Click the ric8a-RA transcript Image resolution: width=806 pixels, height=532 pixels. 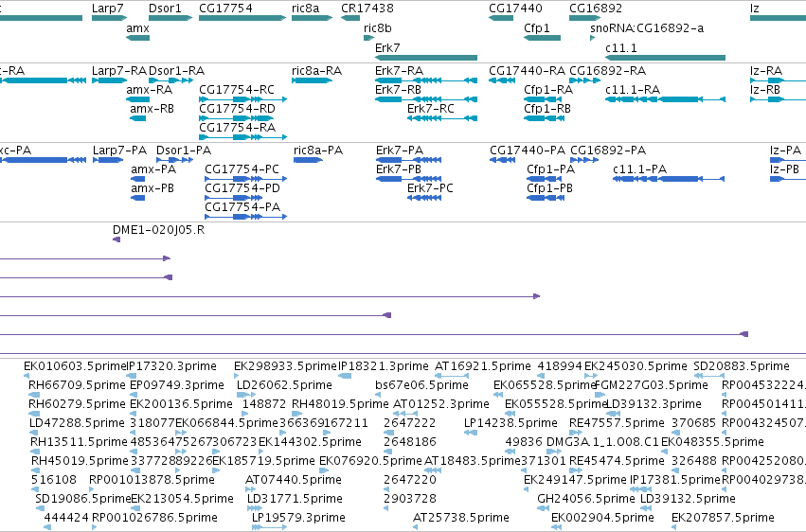(x=312, y=80)
